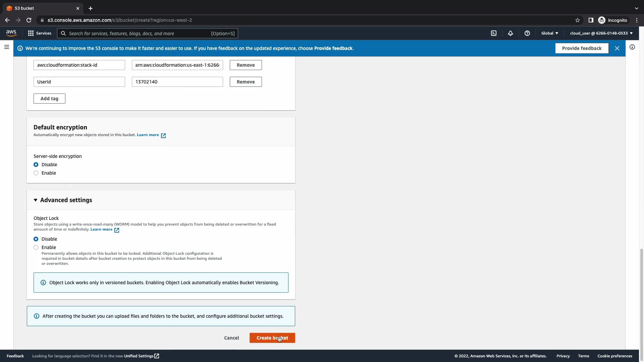Click the UserId tag key field

click(79, 82)
